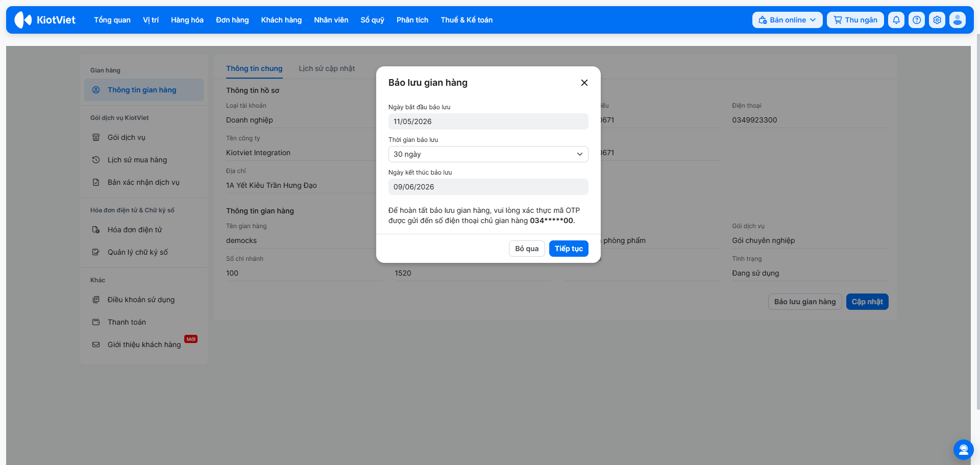Click the Lịch sử mua hàng history icon
The height and width of the screenshot is (465, 980).
point(96,160)
